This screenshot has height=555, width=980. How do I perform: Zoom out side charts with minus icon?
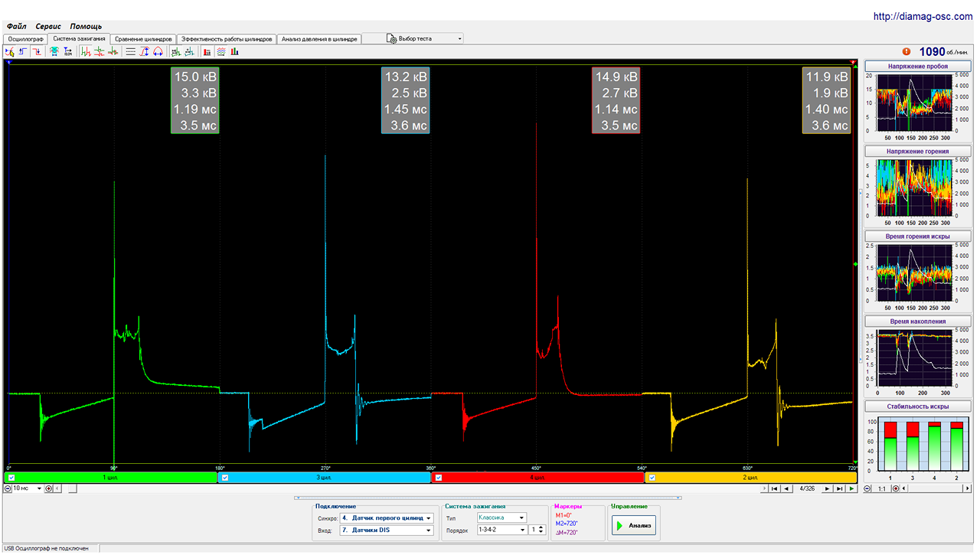click(867, 488)
